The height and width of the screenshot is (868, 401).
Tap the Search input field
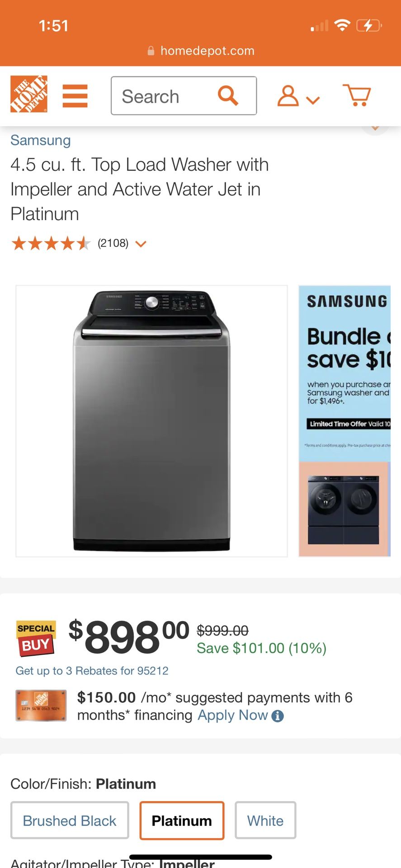coord(184,96)
